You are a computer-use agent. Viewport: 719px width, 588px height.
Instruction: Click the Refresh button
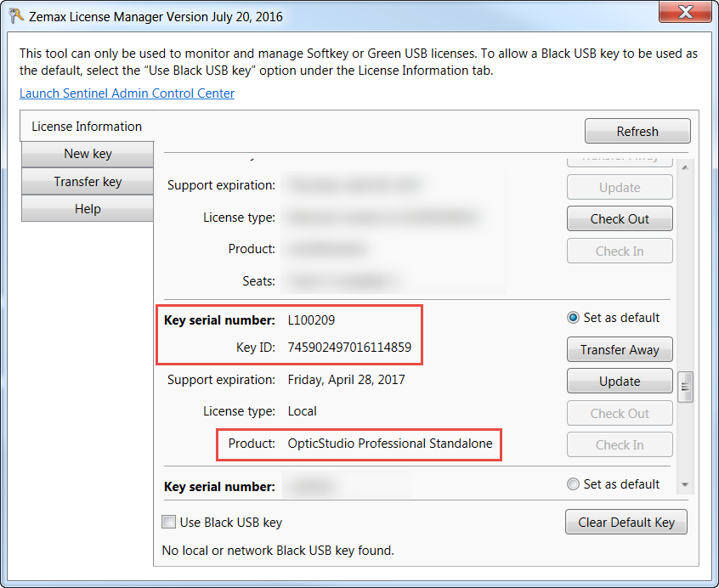pos(637,132)
